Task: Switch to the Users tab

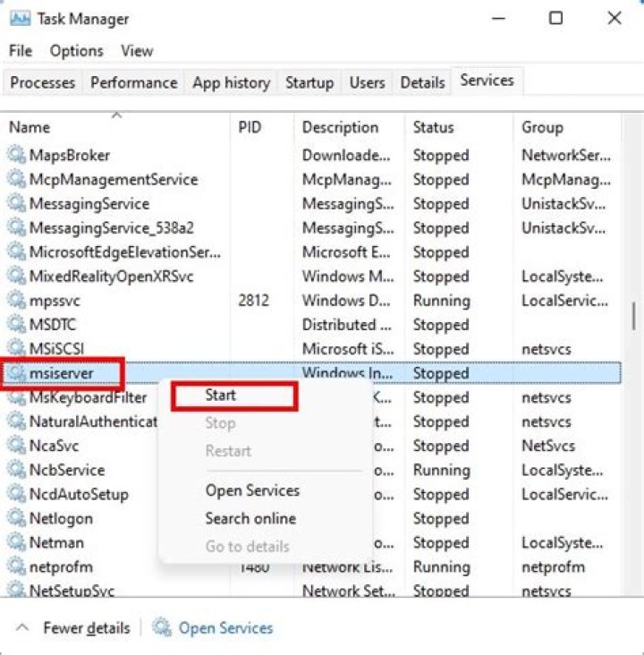Action: point(367,82)
